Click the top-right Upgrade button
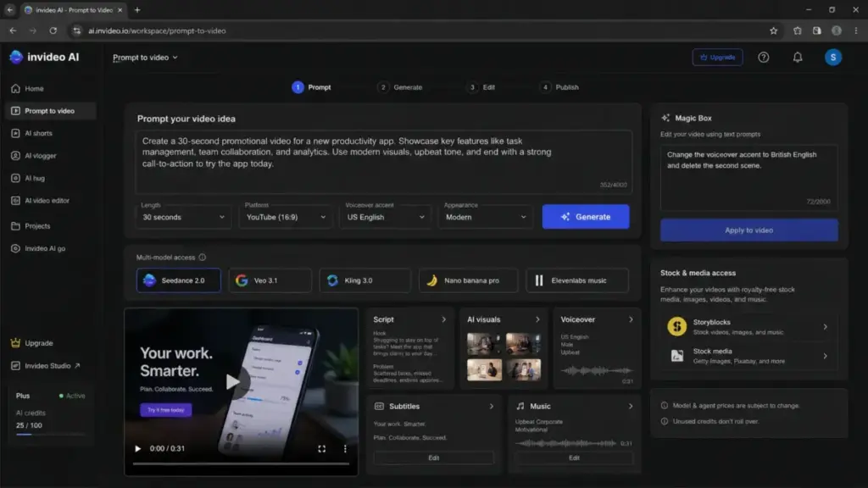This screenshot has height=488, width=868. coord(717,57)
